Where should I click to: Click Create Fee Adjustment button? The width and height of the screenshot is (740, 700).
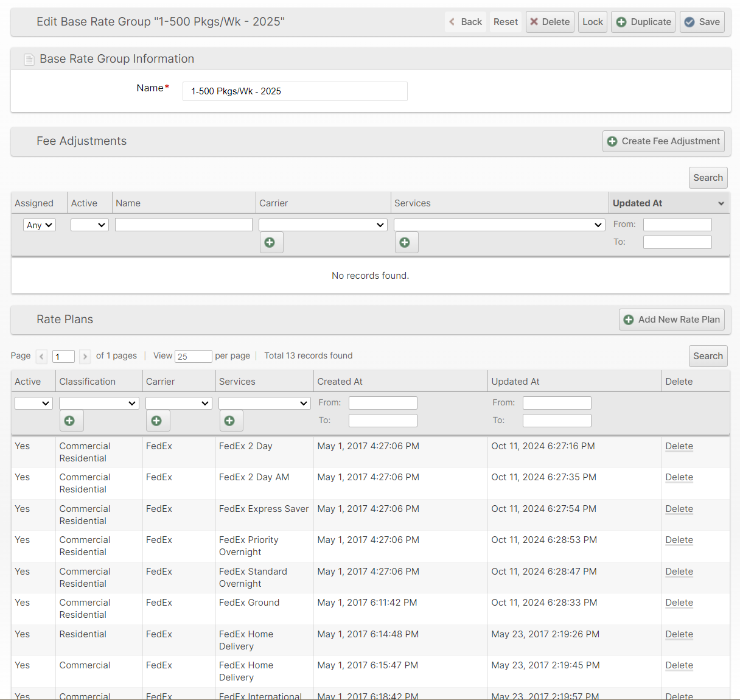pyautogui.click(x=663, y=141)
